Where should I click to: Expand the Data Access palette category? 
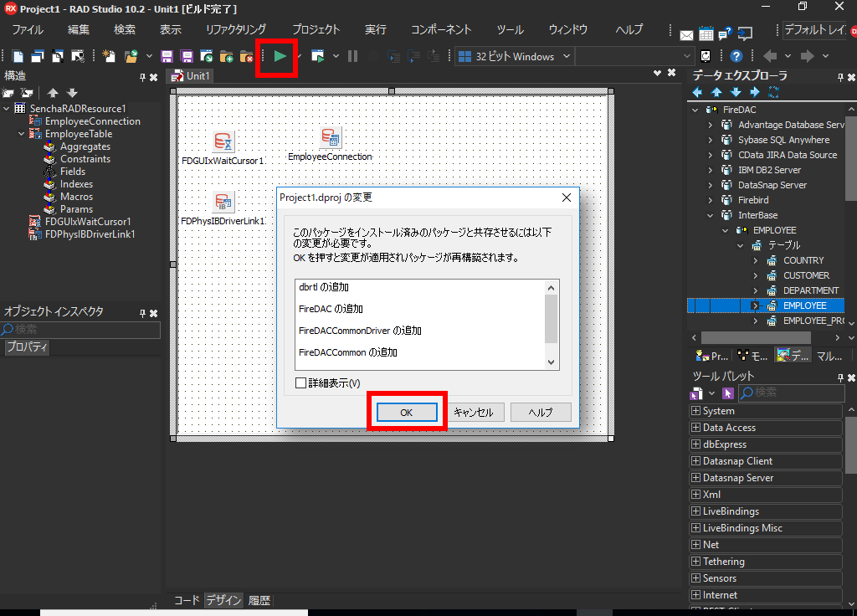[695, 428]
